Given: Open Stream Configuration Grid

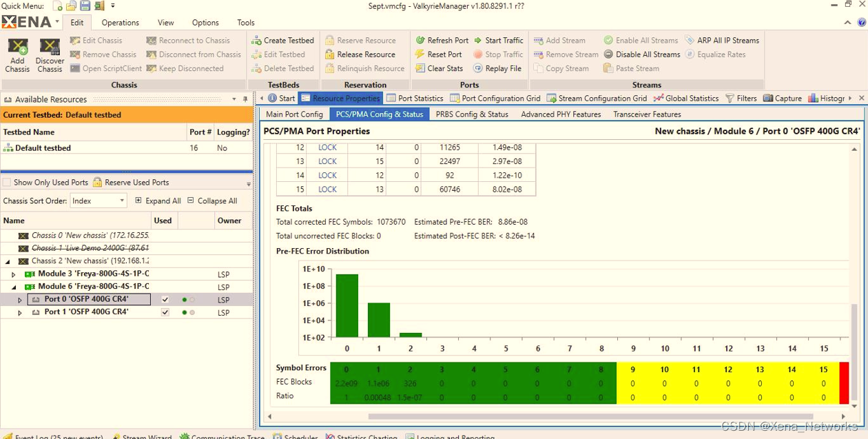Looking at the screenshot, I should coord(597,99).
